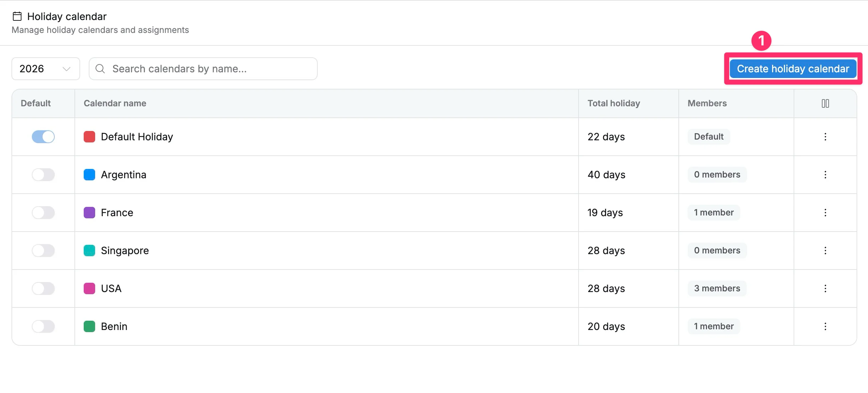Open more options for Singapore
The image size is (868, 393).
[825, 251]
